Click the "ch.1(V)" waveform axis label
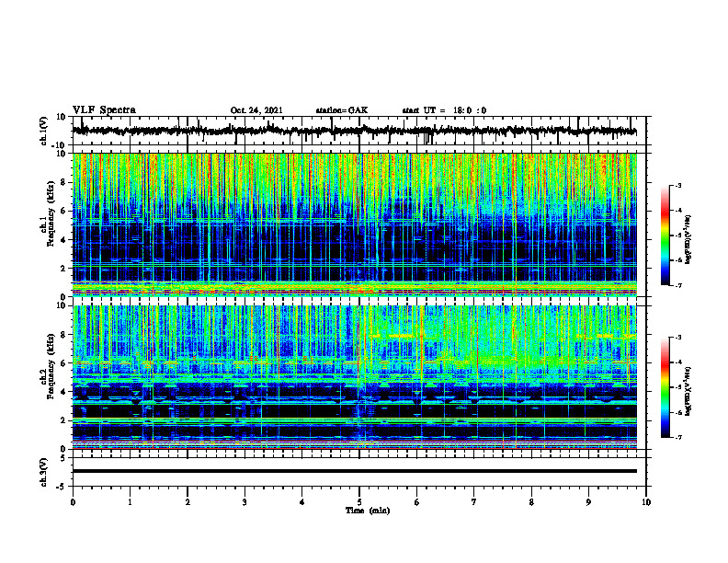Viewport: 728px width, 563px height. 43,131
